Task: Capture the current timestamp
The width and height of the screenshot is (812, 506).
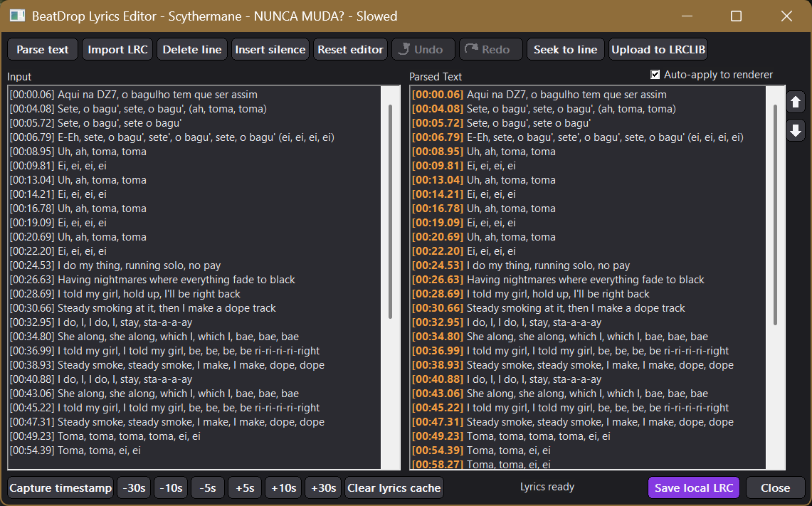Action: click(60, 488)
